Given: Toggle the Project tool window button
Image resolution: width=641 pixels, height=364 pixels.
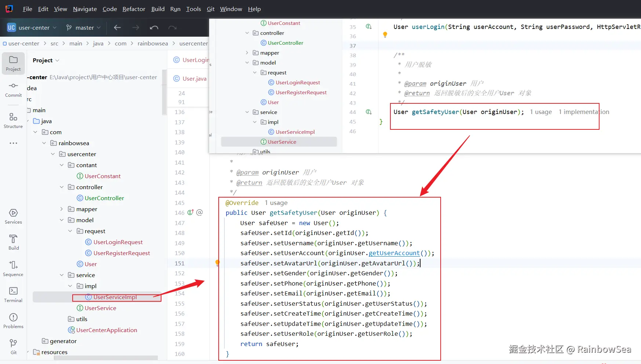Looking at the screenshot, I should 13,63.
